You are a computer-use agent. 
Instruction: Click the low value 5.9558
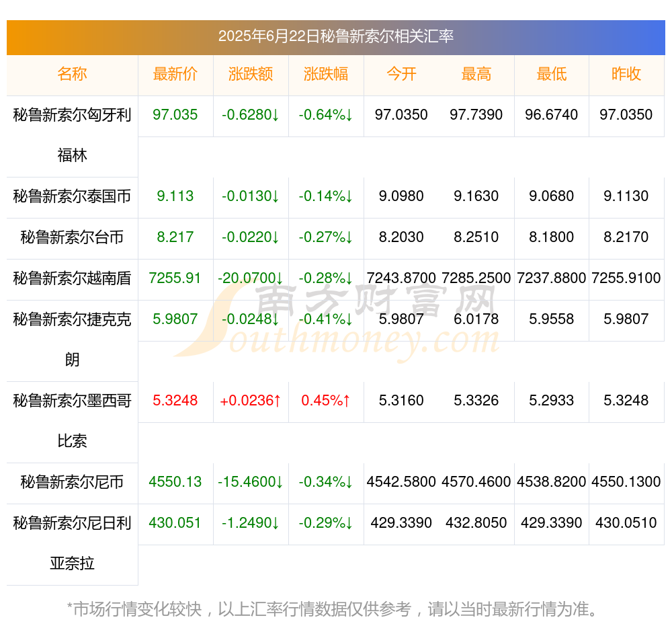551,319
